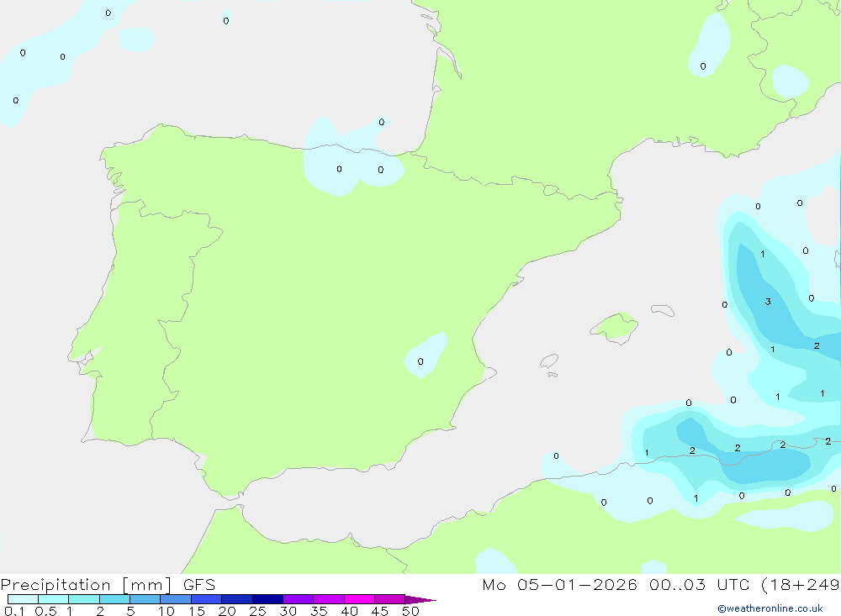Click the 'Mo 05-01-2026' date text
This screenshot has width=841, height=616.
(559, 584)
